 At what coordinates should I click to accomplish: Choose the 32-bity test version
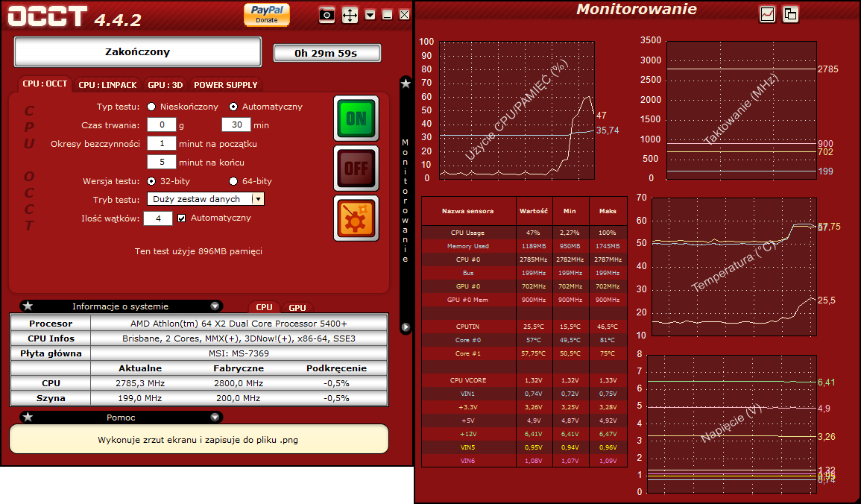[151, 181]
